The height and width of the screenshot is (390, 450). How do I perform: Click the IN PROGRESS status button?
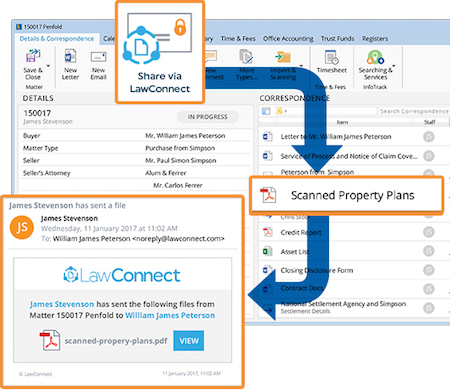(x=208, y=117)
